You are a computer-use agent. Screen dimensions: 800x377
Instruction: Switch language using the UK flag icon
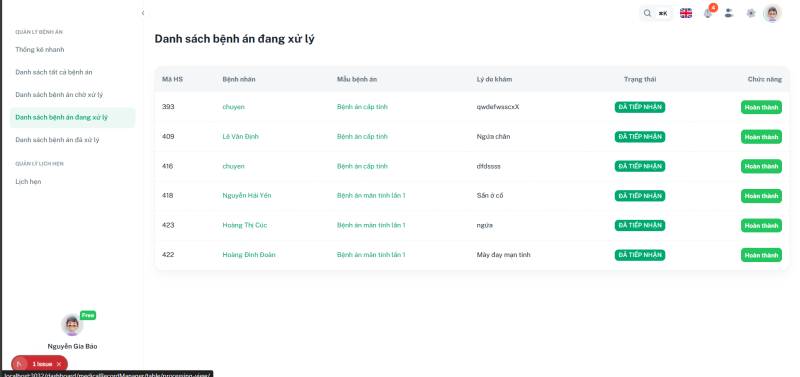(x=686, y=13)
